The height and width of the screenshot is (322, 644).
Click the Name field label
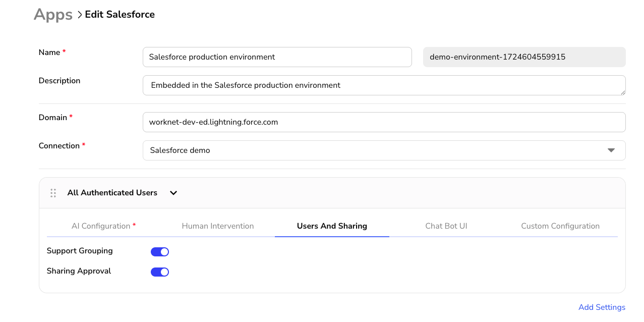pyautogui.click(x=49, y=52)
